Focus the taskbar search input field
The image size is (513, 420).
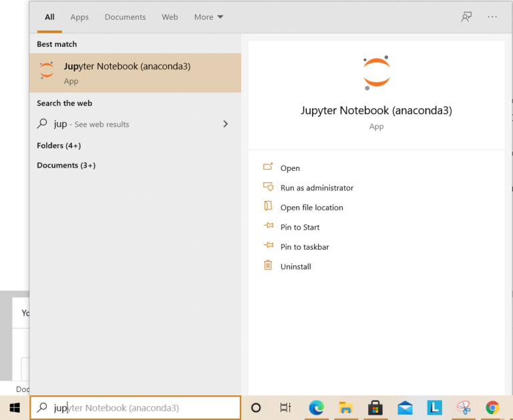pos(136,407)
